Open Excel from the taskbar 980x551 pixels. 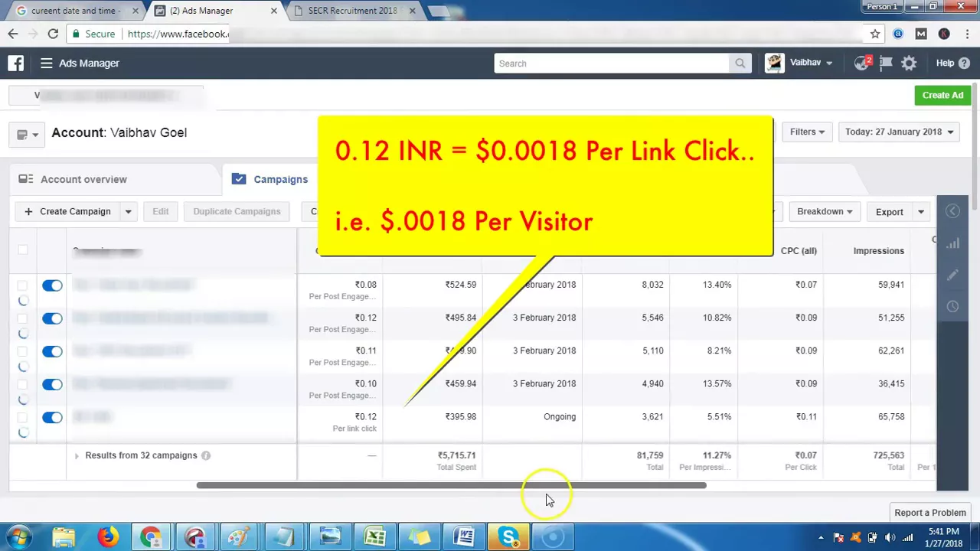tap(375, 537)
